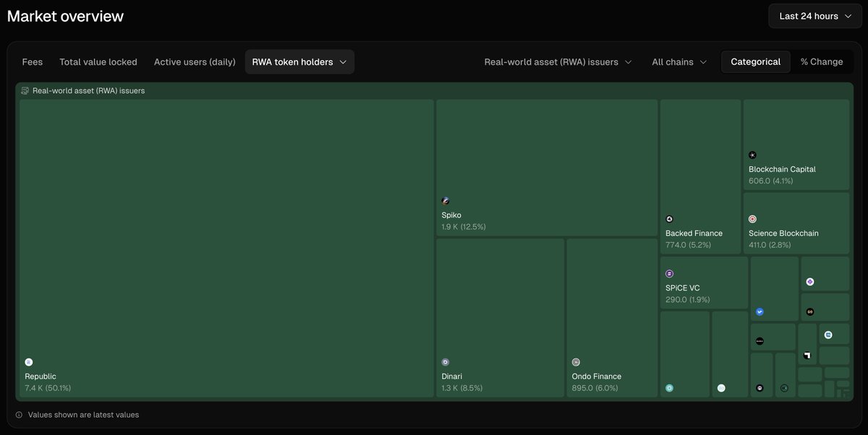Click the 1.9 K (12.5%) value
Screen dimensions: 868x435
[x=464, y=227]
